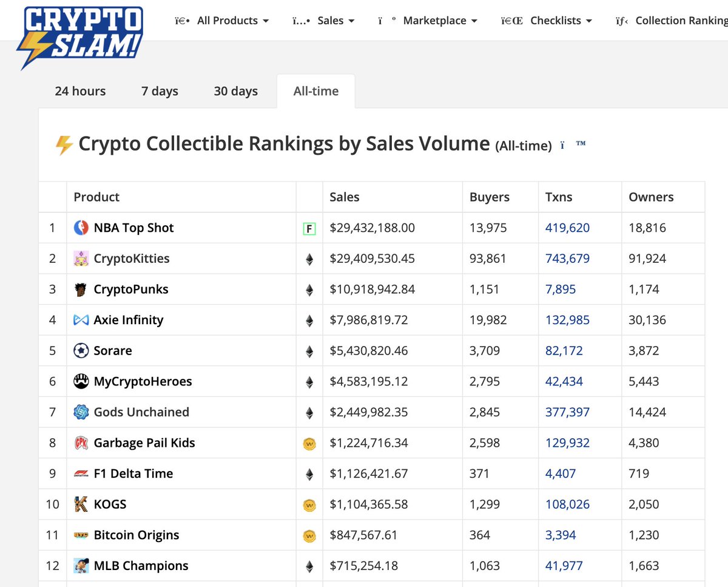The width and height of the screenshot is (728, 587).
Task: Expand the Marketplace dropdown
Action: click(440, 20)
